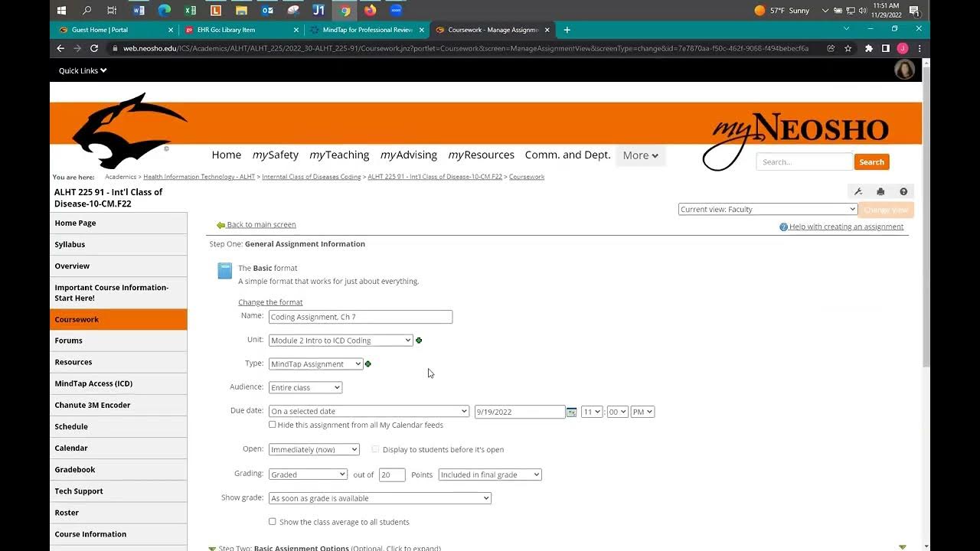Open Word from the taskbar
980x551 pixels.
tap(139, 10)
